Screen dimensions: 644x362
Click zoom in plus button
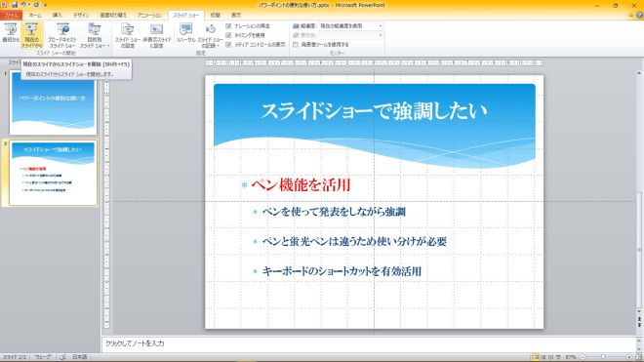click(628, 357)
